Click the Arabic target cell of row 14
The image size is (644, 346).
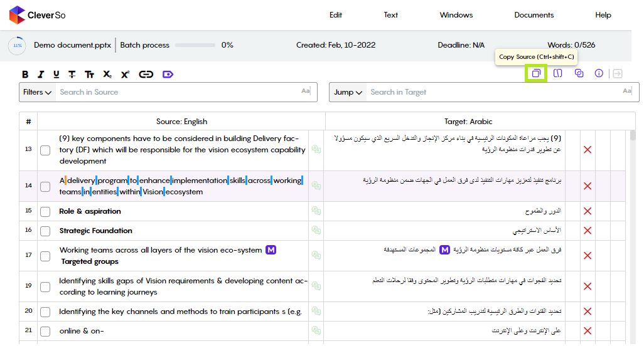tap(444, 186)
